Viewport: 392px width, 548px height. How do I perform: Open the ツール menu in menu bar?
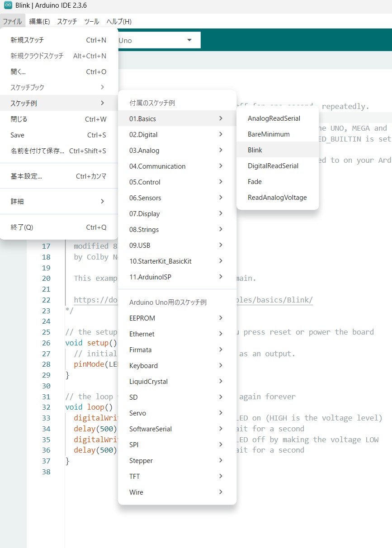(x=92, y=21)
